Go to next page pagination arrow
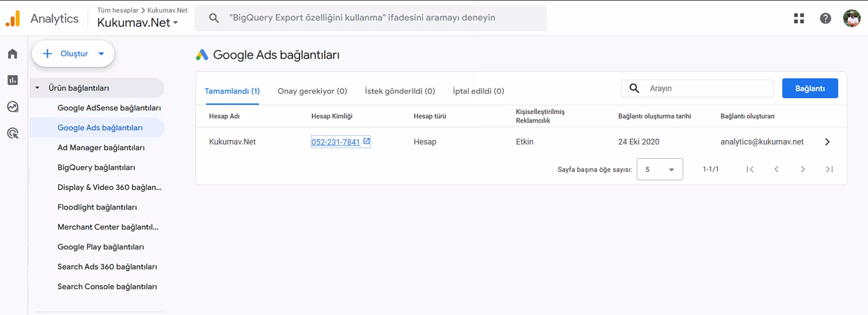868x315 pixels. click(803, 169)
